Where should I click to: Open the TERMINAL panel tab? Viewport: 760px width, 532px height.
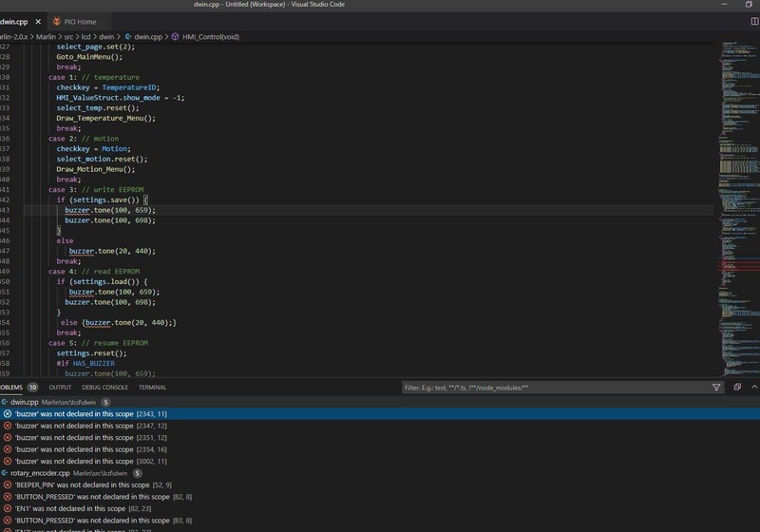point(152,388)
